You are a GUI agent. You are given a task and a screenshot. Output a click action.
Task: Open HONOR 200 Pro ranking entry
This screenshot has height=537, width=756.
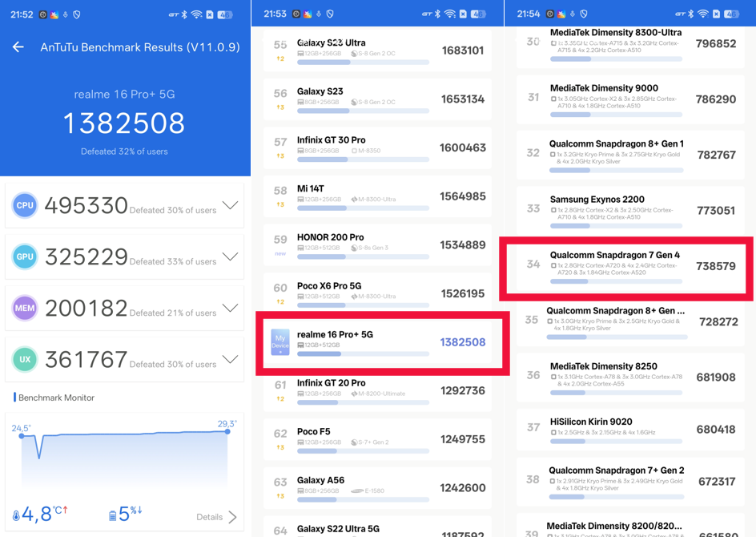[x=377, y=245]
